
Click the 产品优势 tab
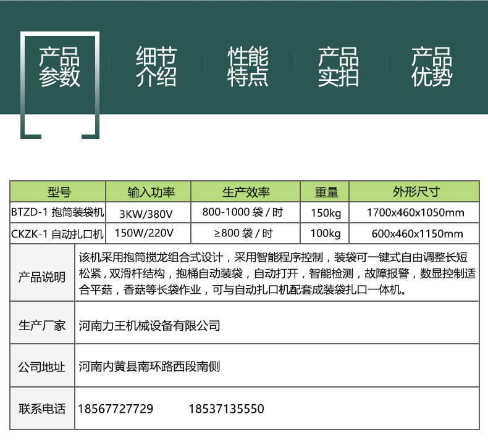[x=432, y=67]
